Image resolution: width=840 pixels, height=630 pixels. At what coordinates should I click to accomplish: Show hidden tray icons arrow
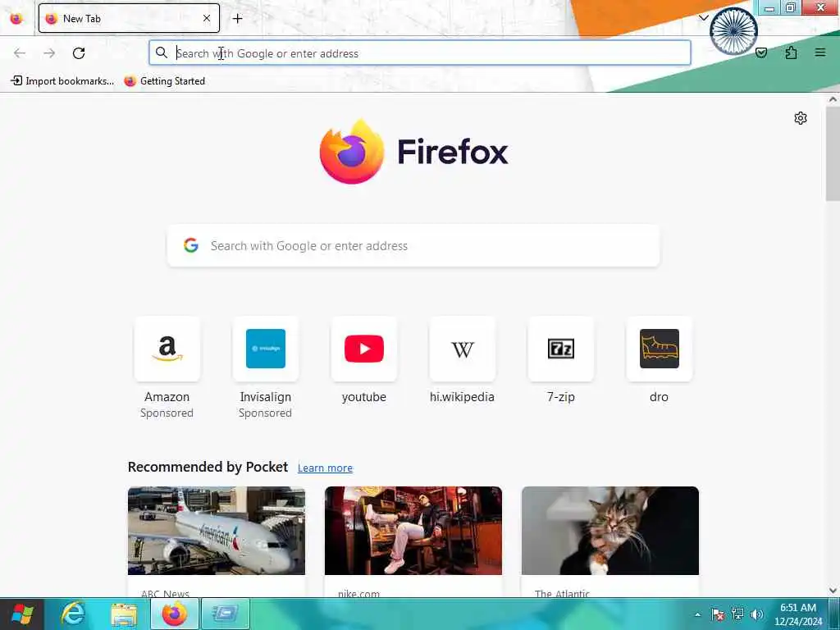pyautogui.click(x=697, y=614)
